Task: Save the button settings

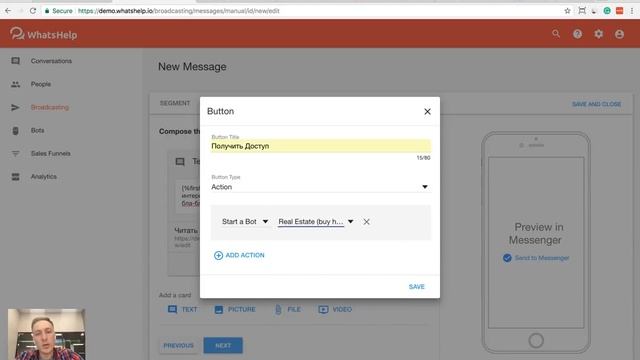Action: [x=417, y=287]
